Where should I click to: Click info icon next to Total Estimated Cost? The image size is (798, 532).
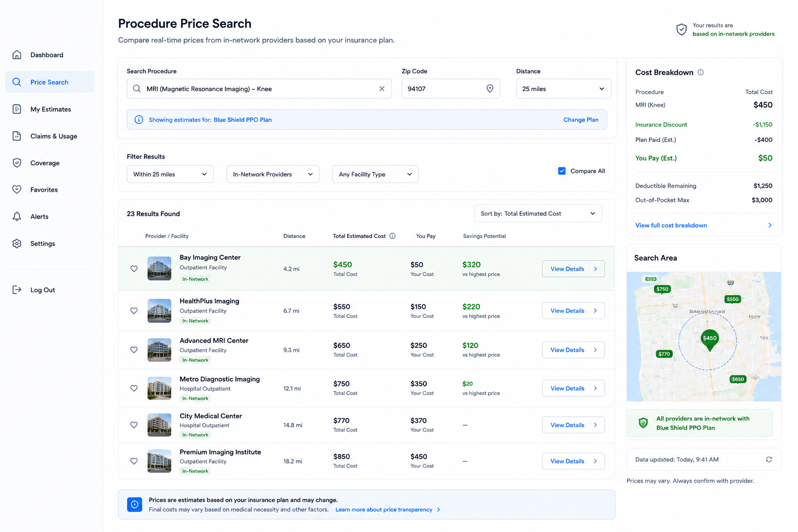tap(393, 236)
